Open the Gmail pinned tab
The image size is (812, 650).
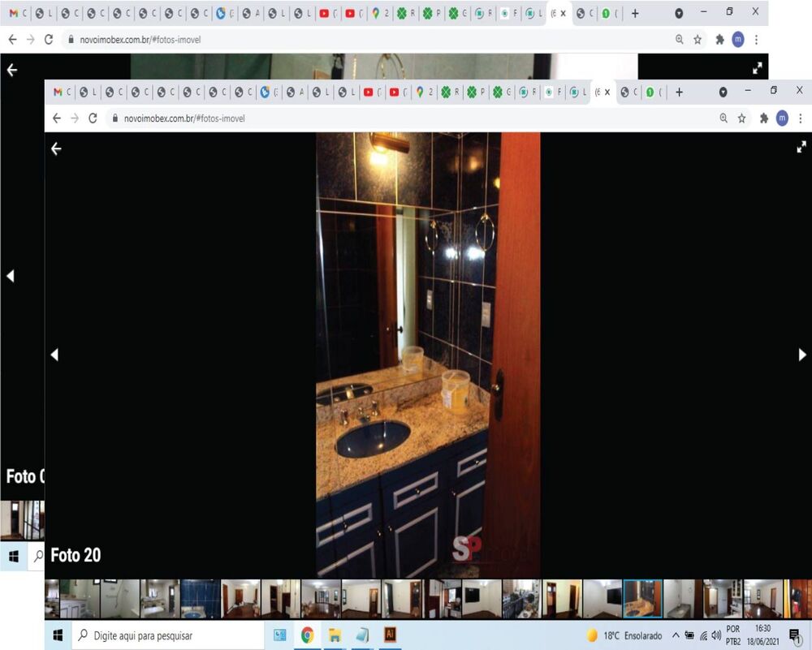click(x=57, y=91)
